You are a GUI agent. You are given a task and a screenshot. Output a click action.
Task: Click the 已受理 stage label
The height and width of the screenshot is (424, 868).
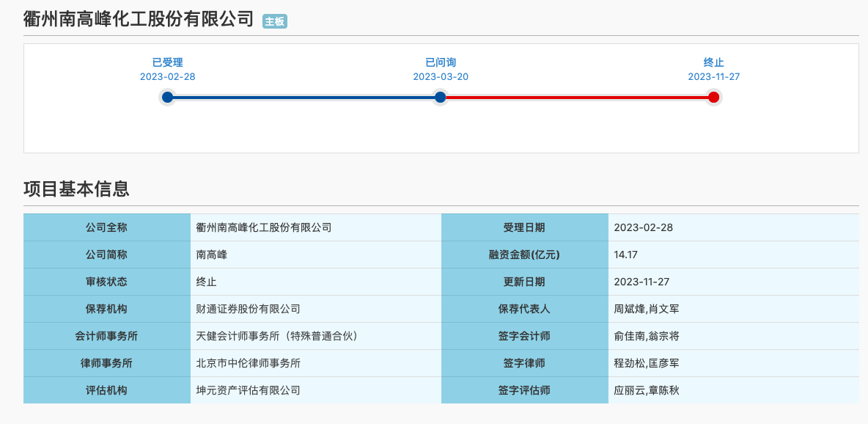coord(167,62)
